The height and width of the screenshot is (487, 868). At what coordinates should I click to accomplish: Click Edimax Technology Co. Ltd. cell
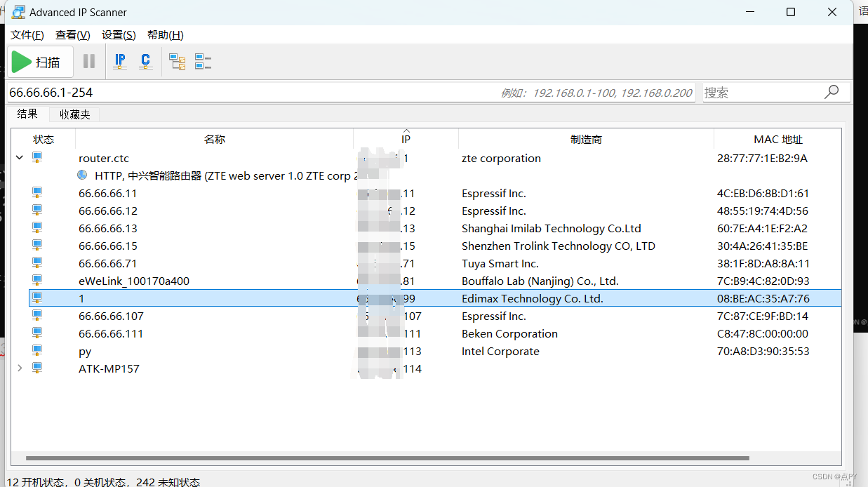coord(533,298)
